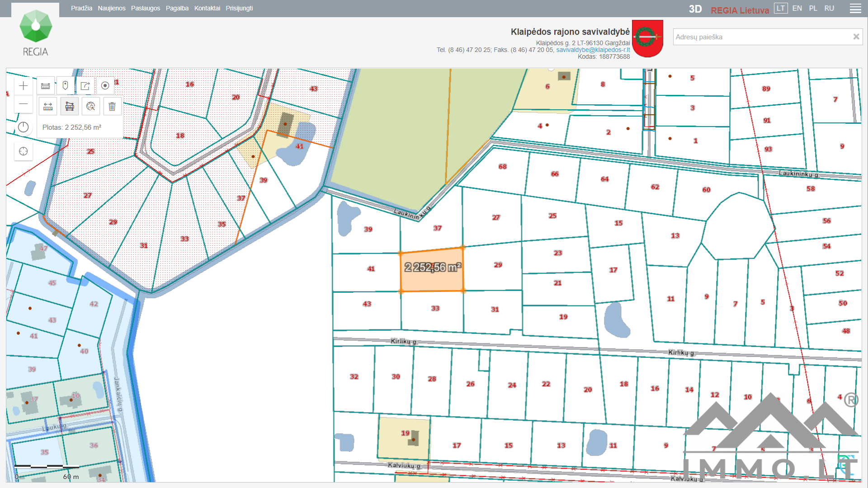Click parcel number 41 left of measured area

371,269
